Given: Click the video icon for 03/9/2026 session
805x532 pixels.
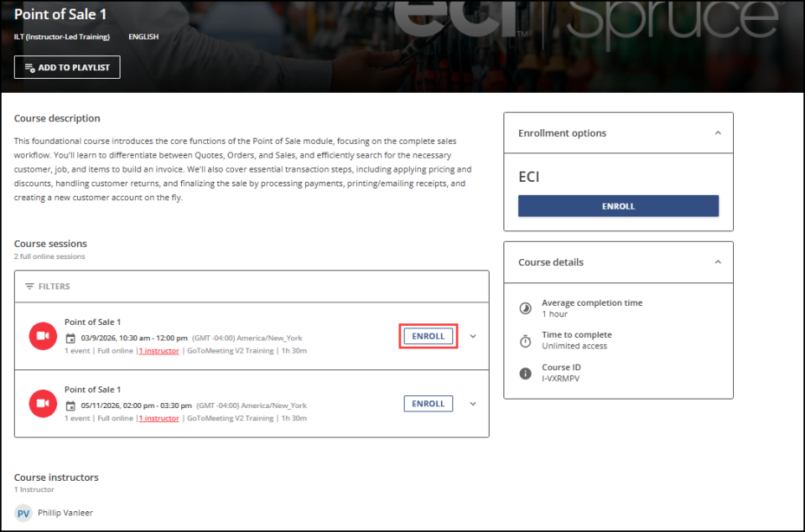Looking at the screenshot, I should click(x=42, y=336).
